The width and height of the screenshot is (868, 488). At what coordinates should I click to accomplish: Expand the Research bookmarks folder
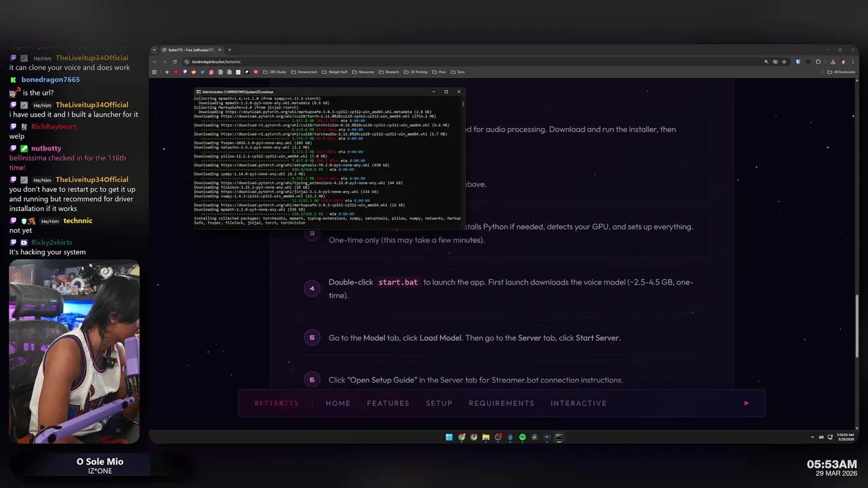tap(389, 72)
